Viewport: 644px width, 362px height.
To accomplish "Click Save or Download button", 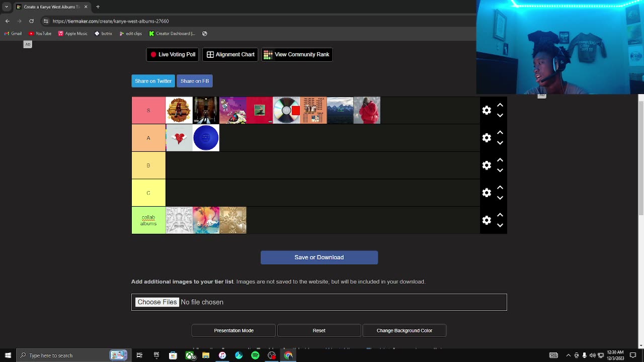I will click(x=319, y=257).
